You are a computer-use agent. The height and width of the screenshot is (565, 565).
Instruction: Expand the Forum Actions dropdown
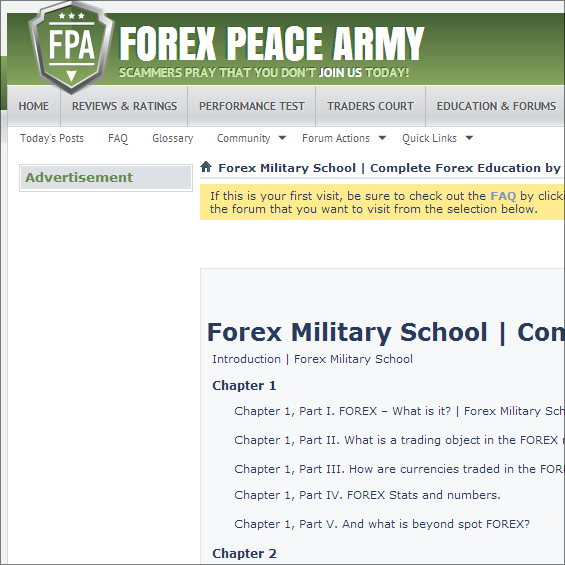click(x=344, y=138)
